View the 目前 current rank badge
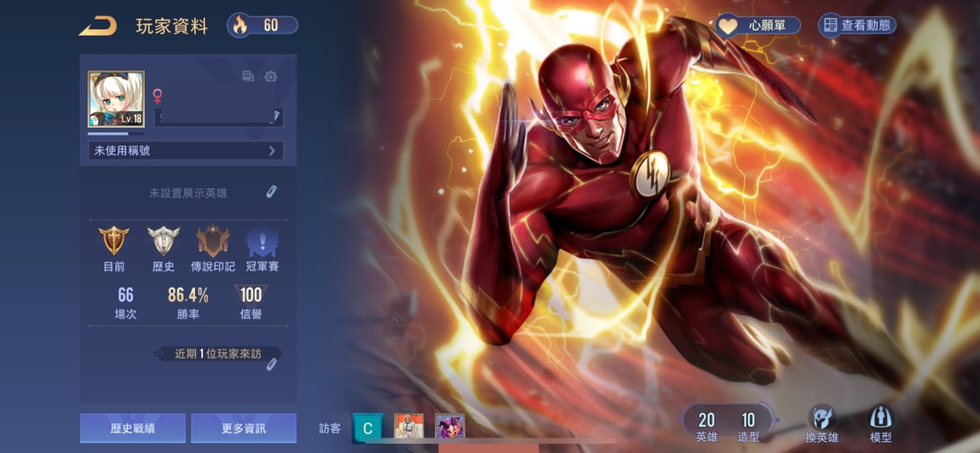This screenshot has width=980, height=453. (113, 249)
